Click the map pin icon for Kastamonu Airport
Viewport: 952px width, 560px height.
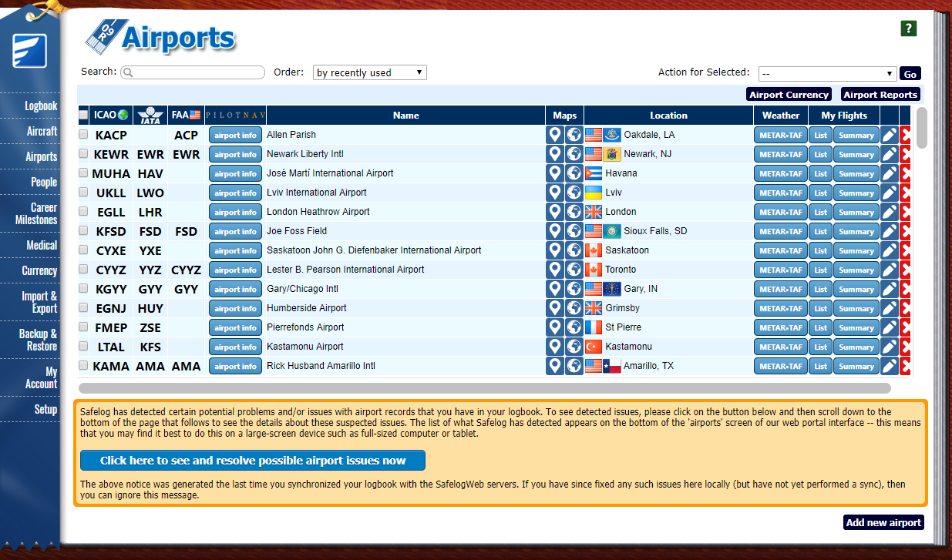click(554, 347)
